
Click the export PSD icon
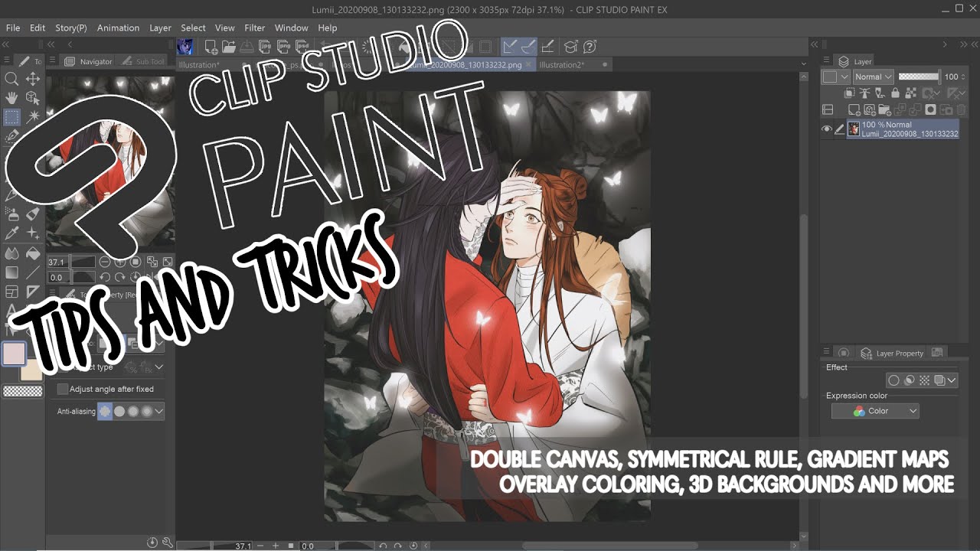(x=302, y=47)
